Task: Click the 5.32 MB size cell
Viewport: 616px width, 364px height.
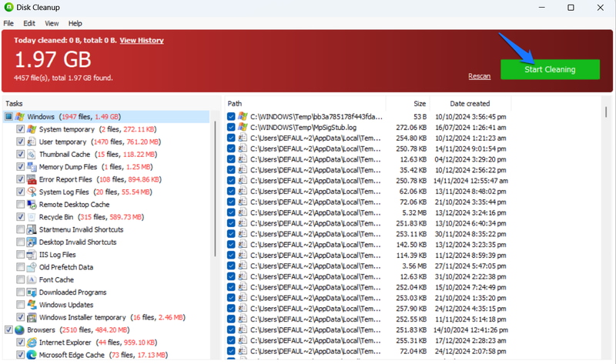Action: [x=414, y=212]
